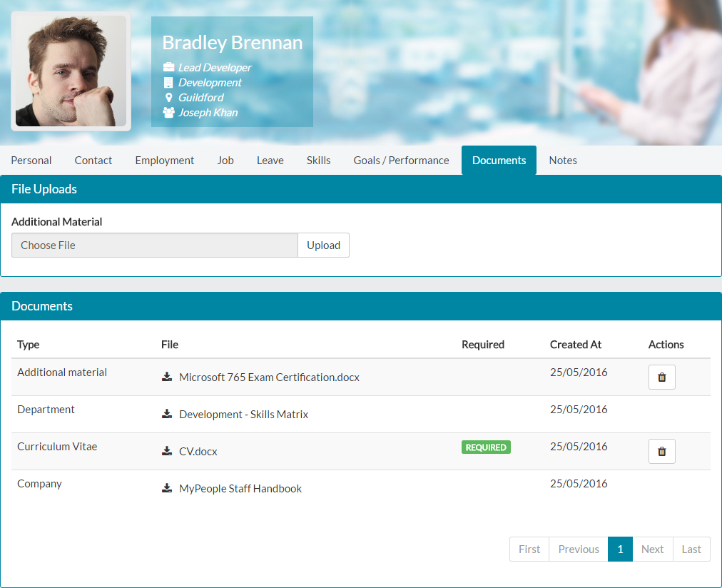The width and height of the screenshot is (722, 588).
Task: Click the Choose File field
Action: [x=155, y=245]
